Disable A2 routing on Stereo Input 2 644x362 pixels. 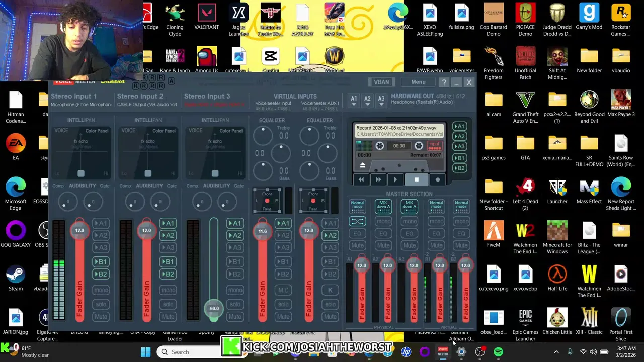click(x=168, y=235)
